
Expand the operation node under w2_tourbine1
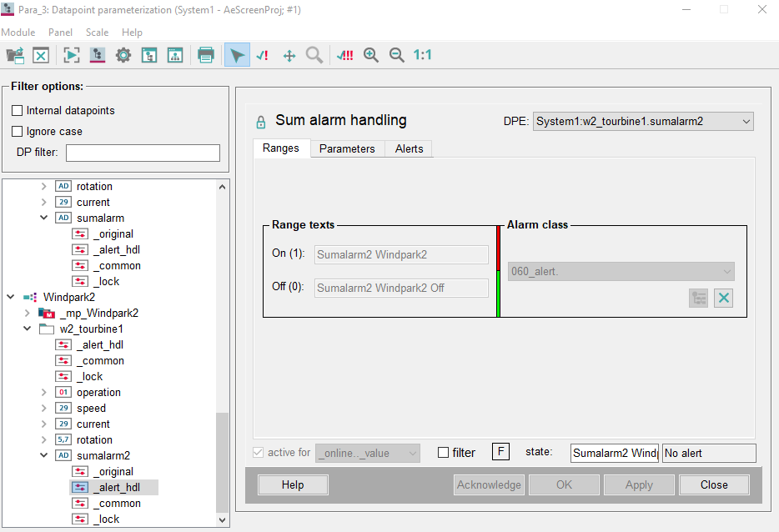(44, 392)
